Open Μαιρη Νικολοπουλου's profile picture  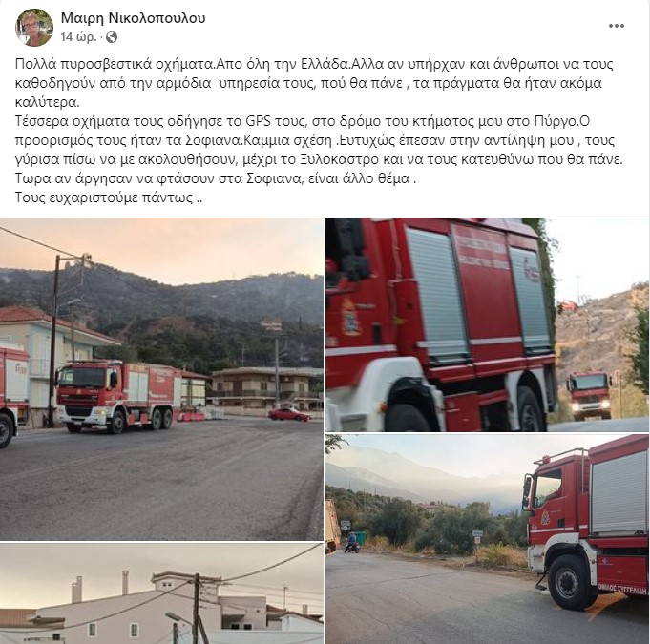point(34,28)
